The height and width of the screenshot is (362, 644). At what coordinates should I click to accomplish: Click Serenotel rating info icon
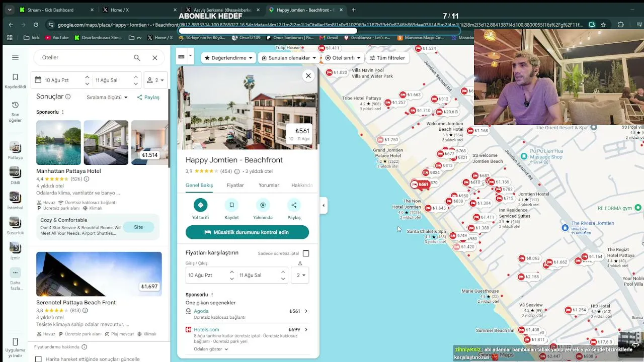tap(85, 310)
